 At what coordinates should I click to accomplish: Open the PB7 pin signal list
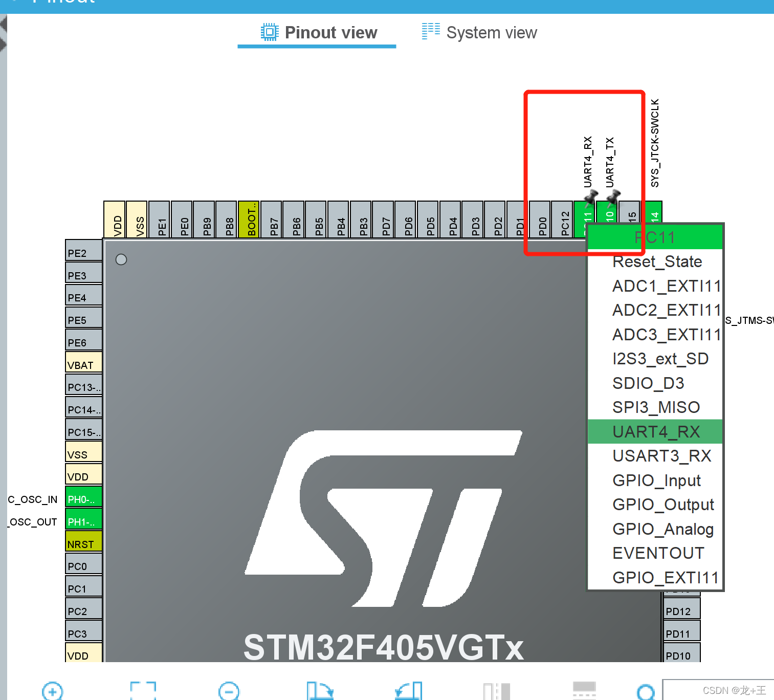click(273, 220)
